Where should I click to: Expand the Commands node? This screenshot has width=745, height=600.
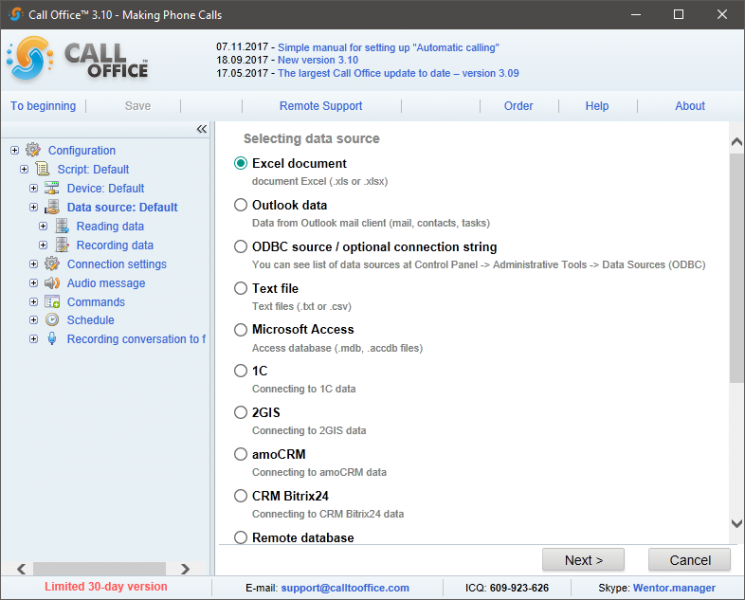tap(33, 302)
